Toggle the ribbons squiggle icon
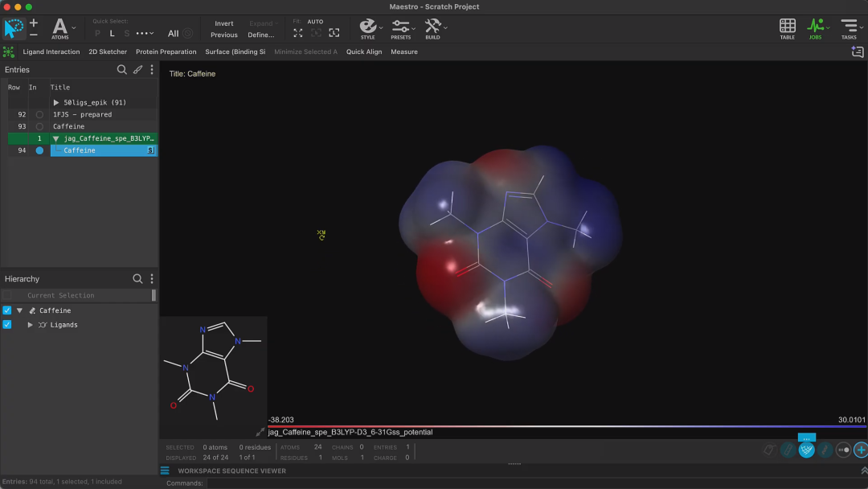The height and width of the screenshot is (489, 868). click(x=825, y=450)
